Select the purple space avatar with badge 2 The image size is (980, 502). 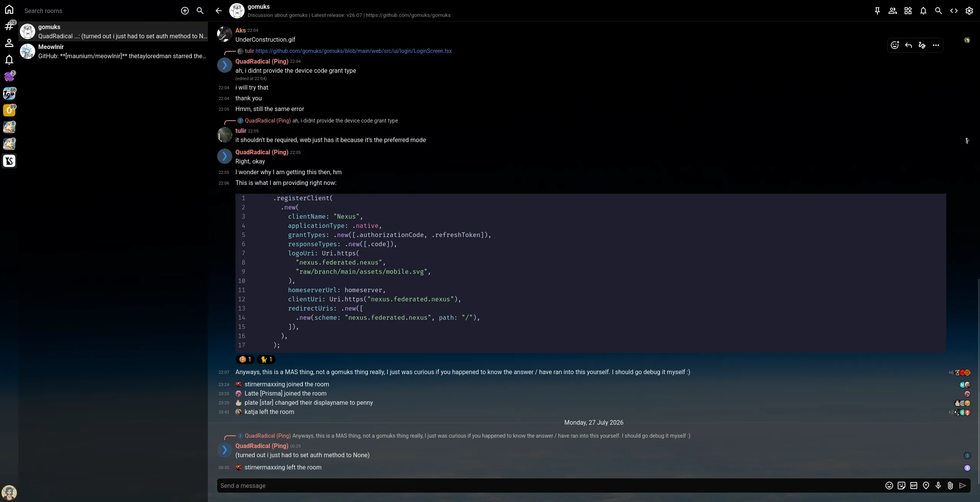pos(9,77)
